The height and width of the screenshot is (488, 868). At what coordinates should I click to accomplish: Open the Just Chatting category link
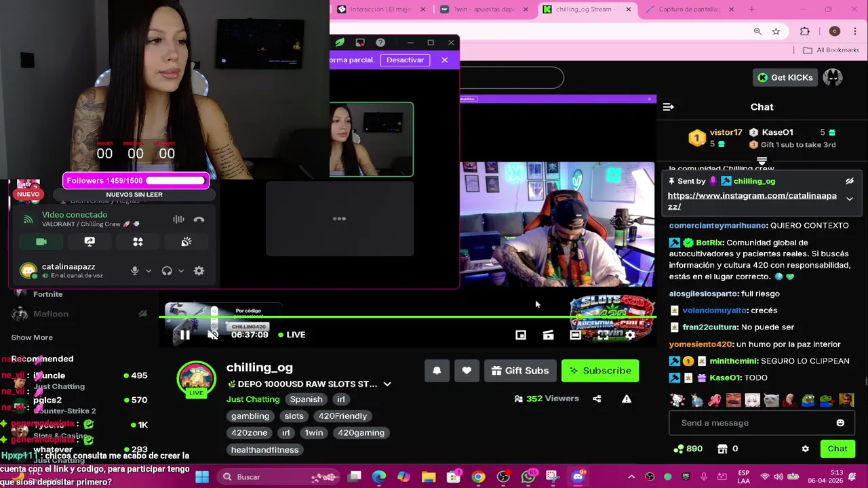(x=253, y=399)
